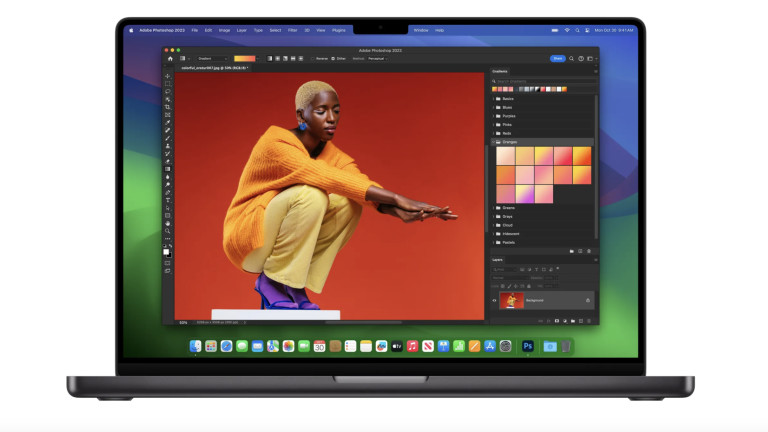Viewport: 768px width, 432px height.
Task: Open the Filter menu
Action: [292, 30]
